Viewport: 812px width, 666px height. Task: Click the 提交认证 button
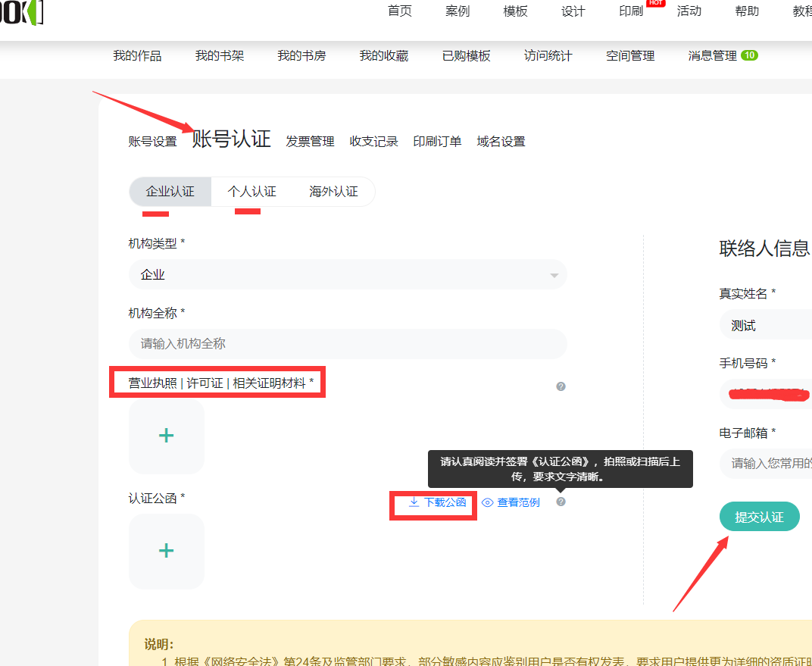tap(759, 517)
